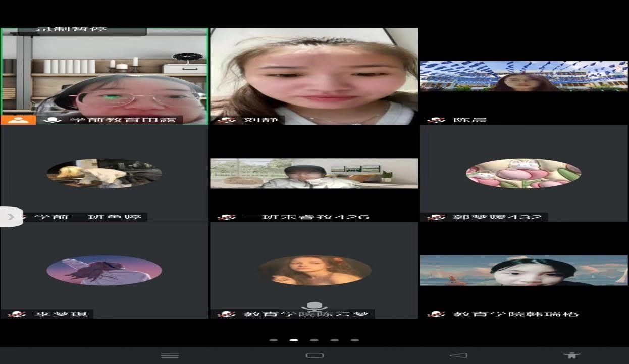Select 李梦琪's oval avatar picture

coord(104,271)
